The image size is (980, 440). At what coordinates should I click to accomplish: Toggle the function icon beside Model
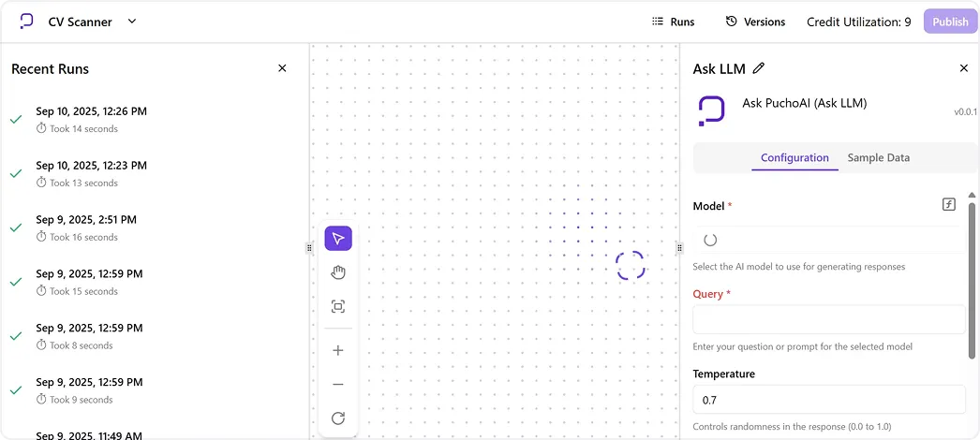pos(949,204)
